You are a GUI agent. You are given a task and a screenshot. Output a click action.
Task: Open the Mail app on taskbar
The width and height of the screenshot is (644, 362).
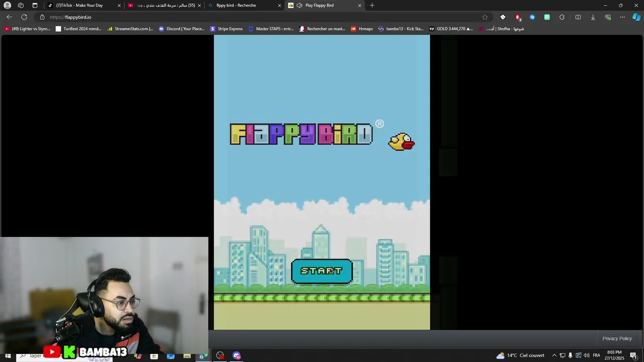coord(171,356)
